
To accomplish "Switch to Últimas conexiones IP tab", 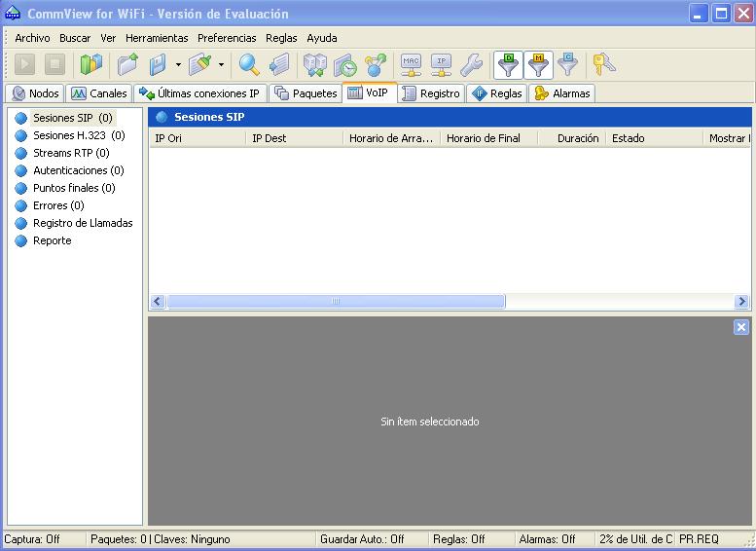I will 200,93.
